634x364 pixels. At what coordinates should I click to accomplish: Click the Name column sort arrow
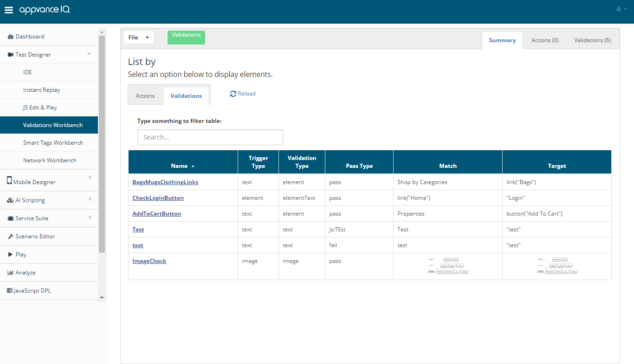193,166
